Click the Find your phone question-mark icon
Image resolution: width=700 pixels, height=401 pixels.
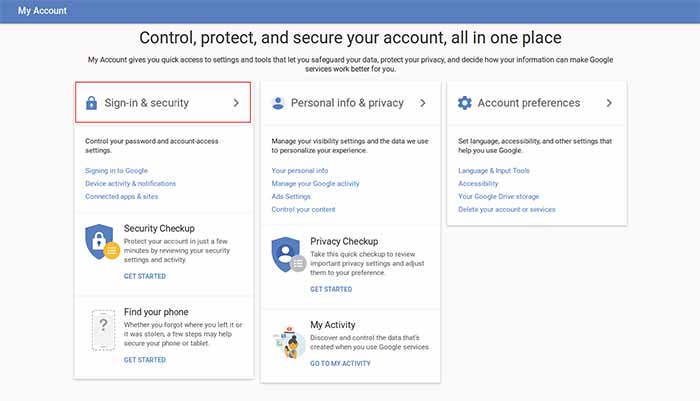tap(103, 330)
